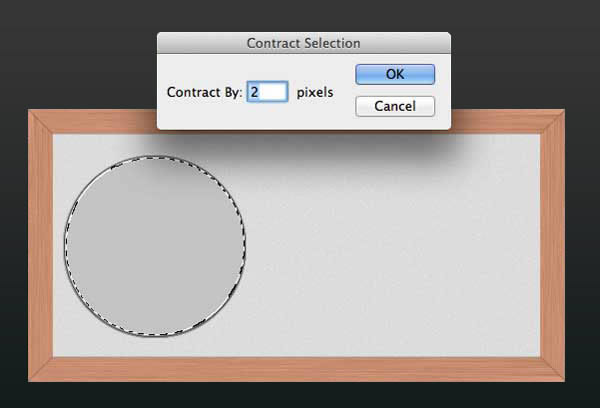Click the top-left mitered corner of the wooden frame

[41, 122]
